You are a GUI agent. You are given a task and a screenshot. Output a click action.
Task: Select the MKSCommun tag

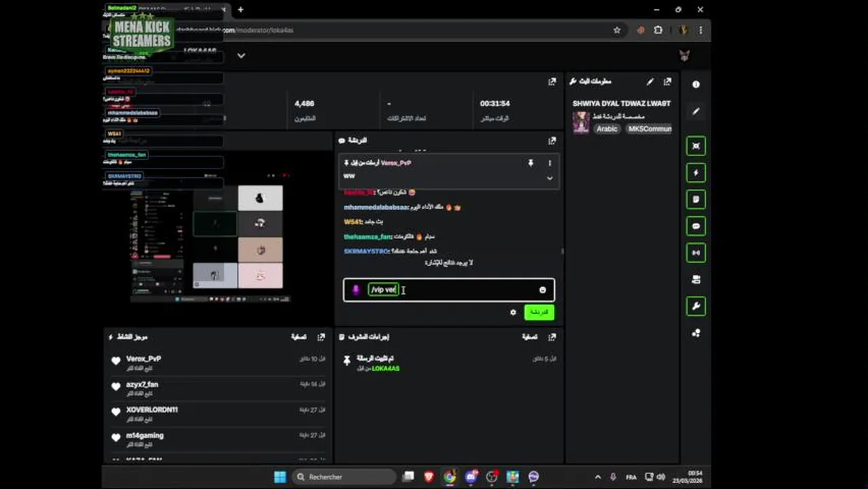coord(649,129)
